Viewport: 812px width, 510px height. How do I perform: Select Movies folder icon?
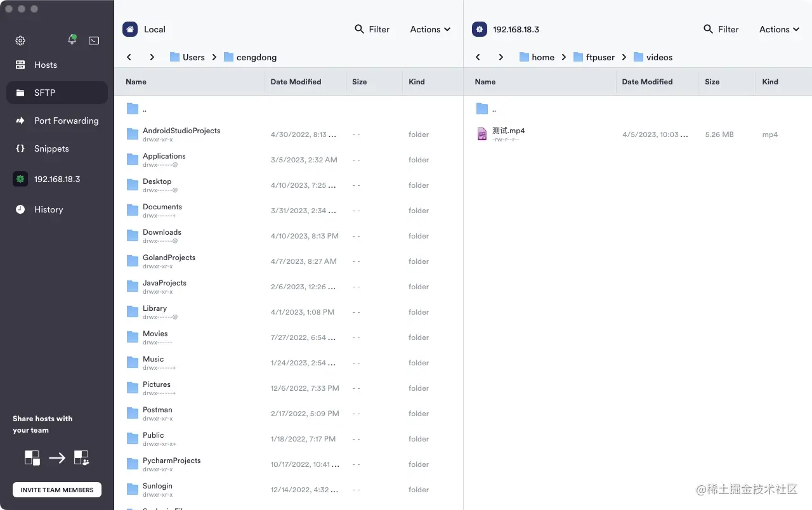[133, 337]
